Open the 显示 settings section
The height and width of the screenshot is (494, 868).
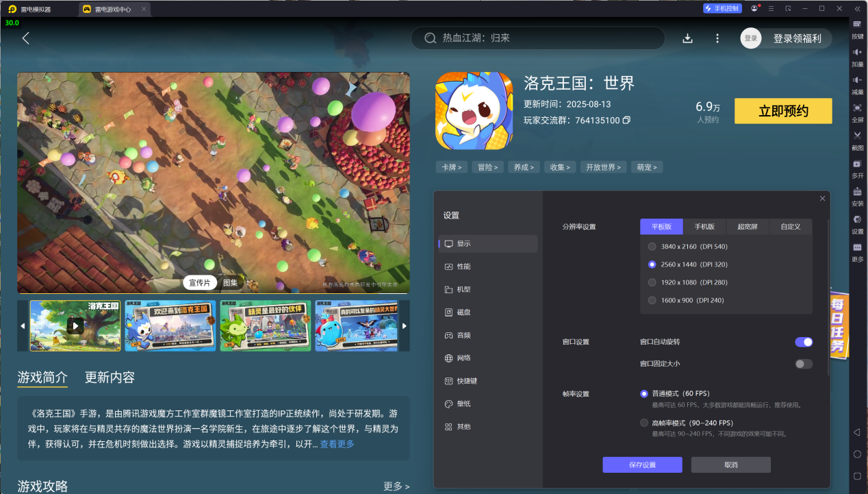click(x=488, y=244)
